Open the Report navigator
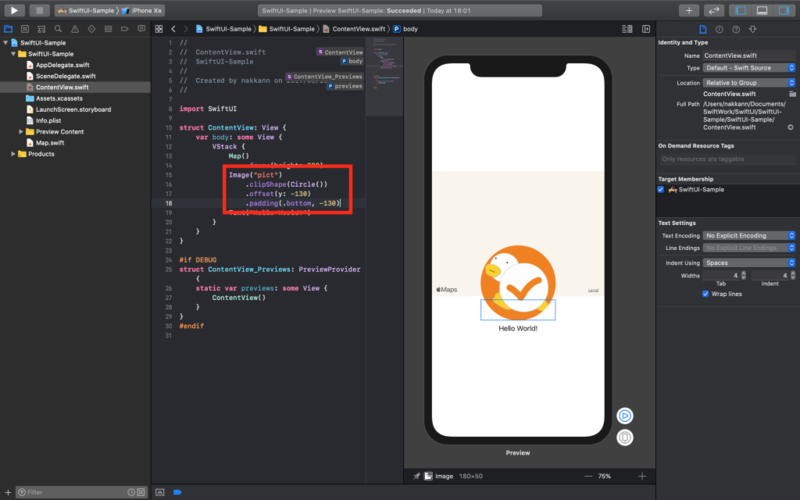The width and height of the screenshot is (800, 500). point(141,29)
